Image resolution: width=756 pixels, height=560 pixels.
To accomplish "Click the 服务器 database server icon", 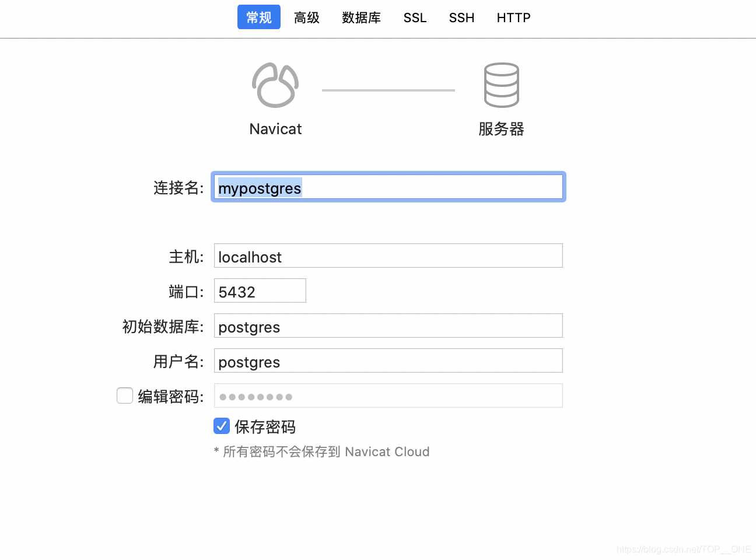I will coord(502,85).
